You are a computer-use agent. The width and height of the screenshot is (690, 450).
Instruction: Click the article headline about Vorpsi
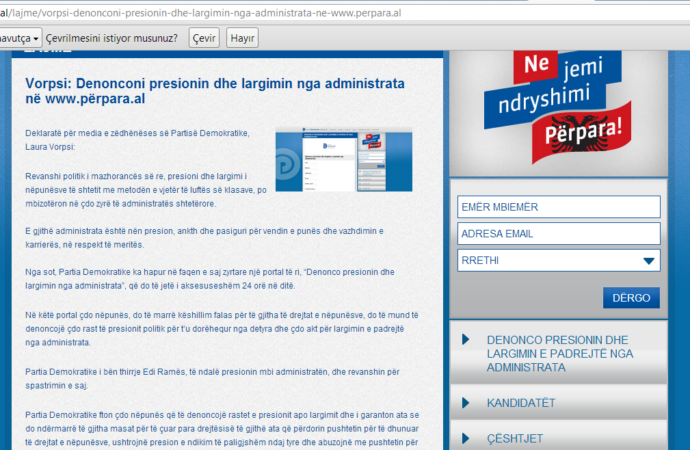(215, 91)
